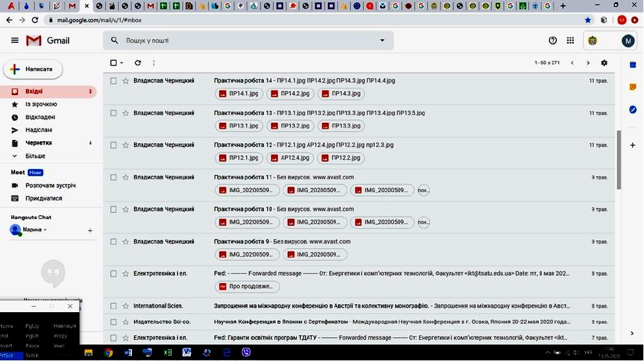Click Приєднатися in Meet
This screenshot has width=644, height=361.
44,199
